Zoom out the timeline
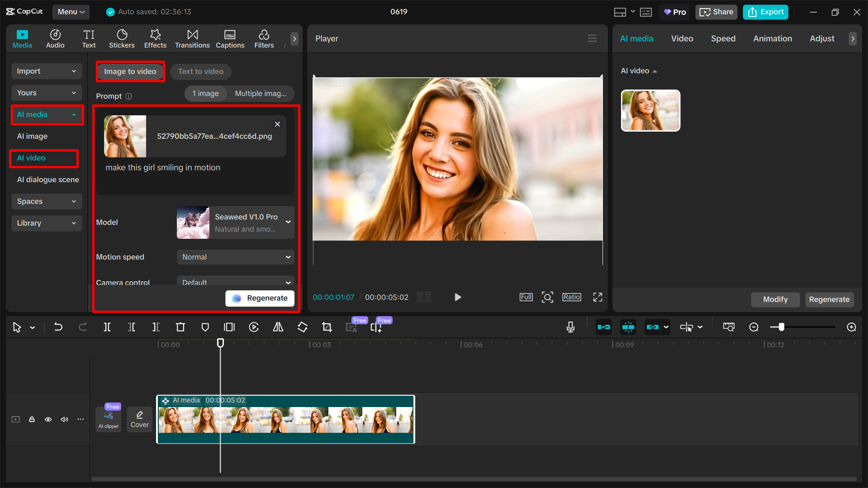 (x=754, y=327)
